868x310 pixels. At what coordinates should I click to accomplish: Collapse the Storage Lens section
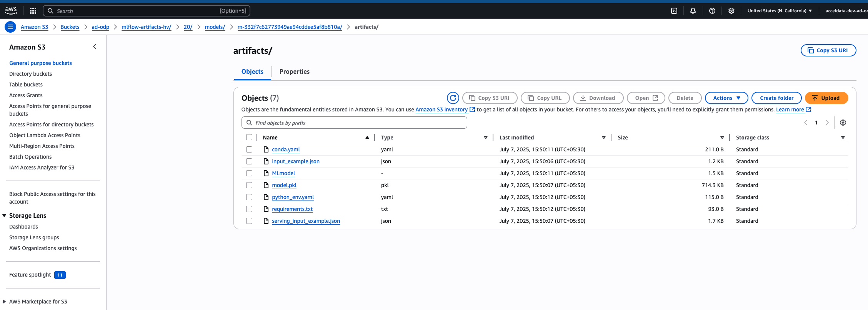[4, 216]
